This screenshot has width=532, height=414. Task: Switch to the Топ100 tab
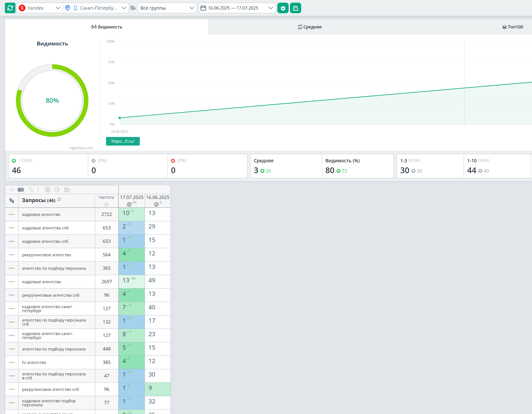coord(513,27)
